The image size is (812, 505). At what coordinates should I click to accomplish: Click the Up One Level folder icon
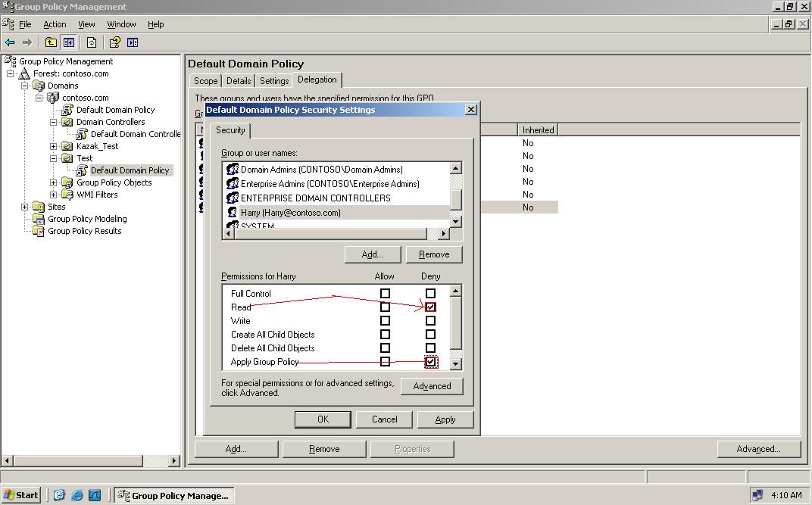(x=51, y=42)
